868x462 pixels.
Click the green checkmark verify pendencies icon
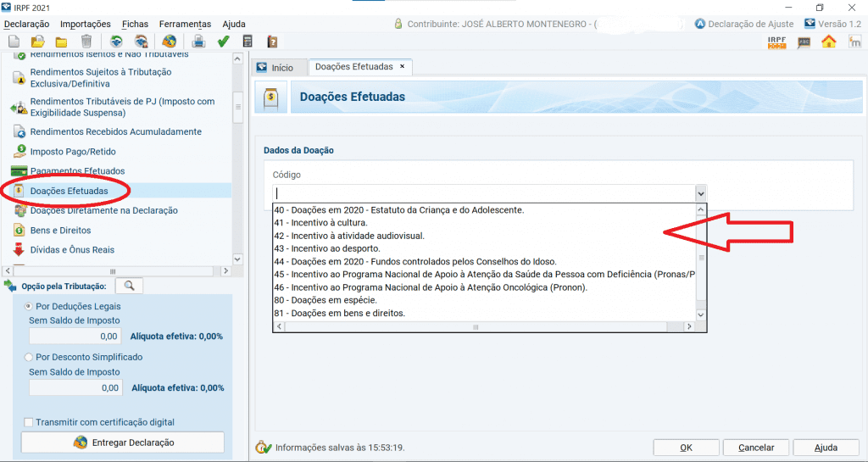pos(223,41)
